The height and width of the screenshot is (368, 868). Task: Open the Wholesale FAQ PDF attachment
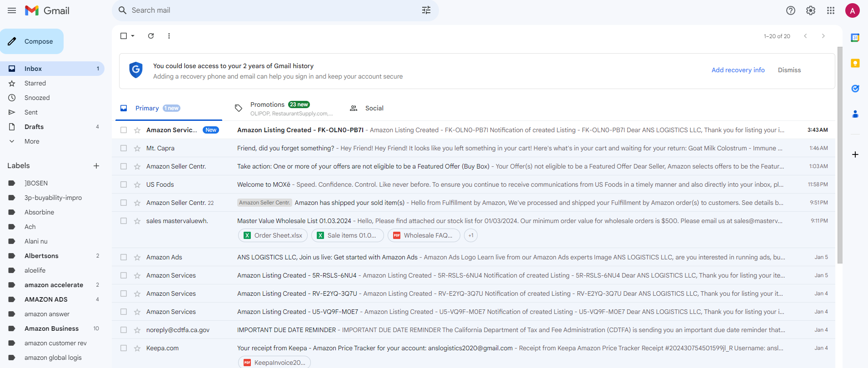(x=423, y=235)
